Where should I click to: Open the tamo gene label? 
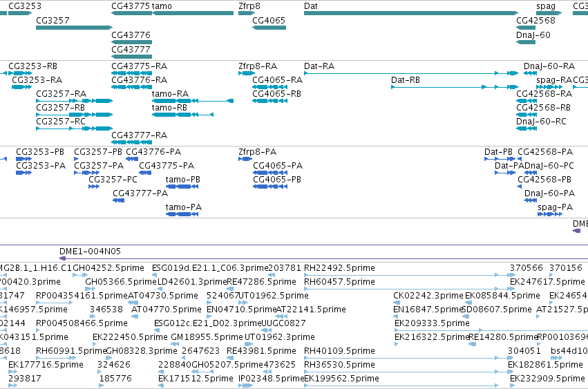(x=162, y=6)
